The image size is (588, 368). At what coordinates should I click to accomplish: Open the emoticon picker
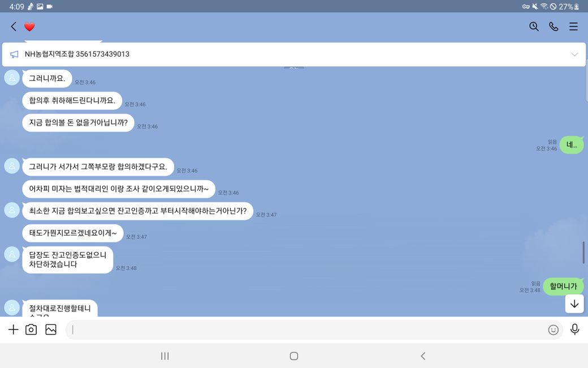coord(553,330)
